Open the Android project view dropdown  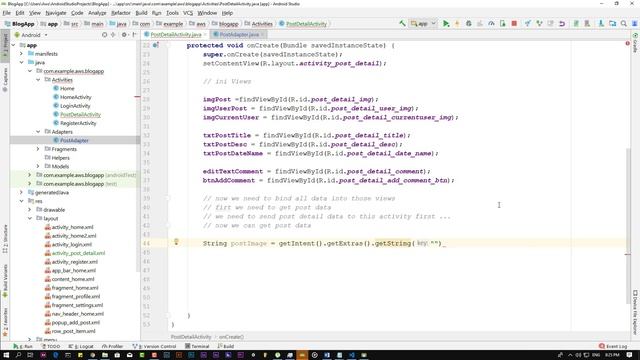[x=31, y=35]
